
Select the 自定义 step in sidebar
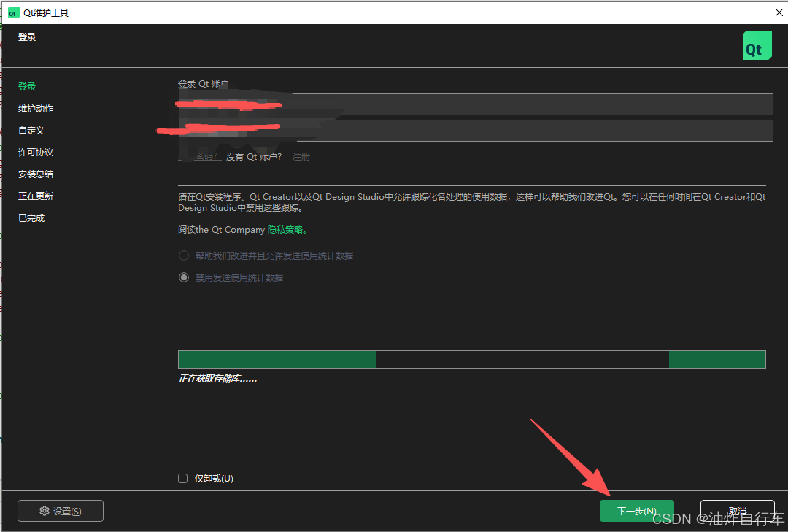(31, 130)
